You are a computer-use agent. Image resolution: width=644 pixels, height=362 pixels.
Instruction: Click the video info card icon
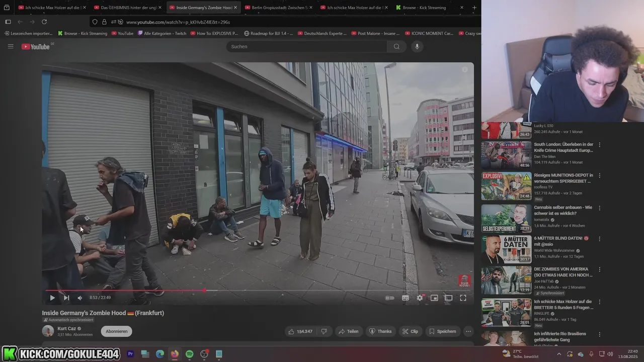[465, 70]
